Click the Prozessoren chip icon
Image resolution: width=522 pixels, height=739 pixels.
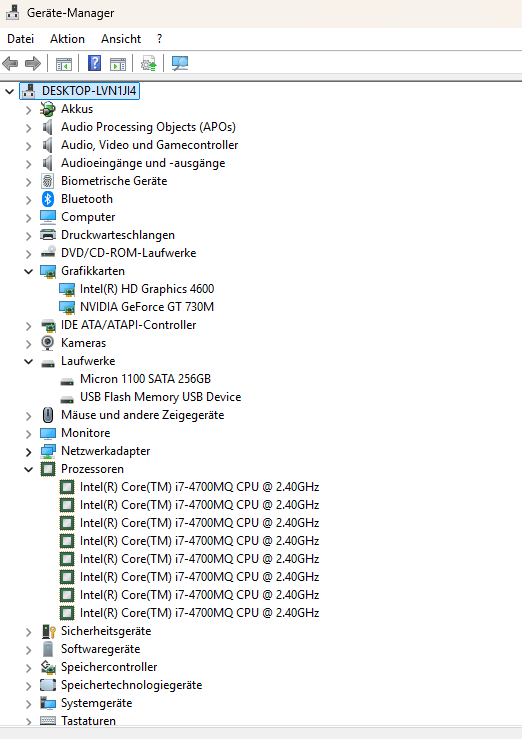[48, 469]
